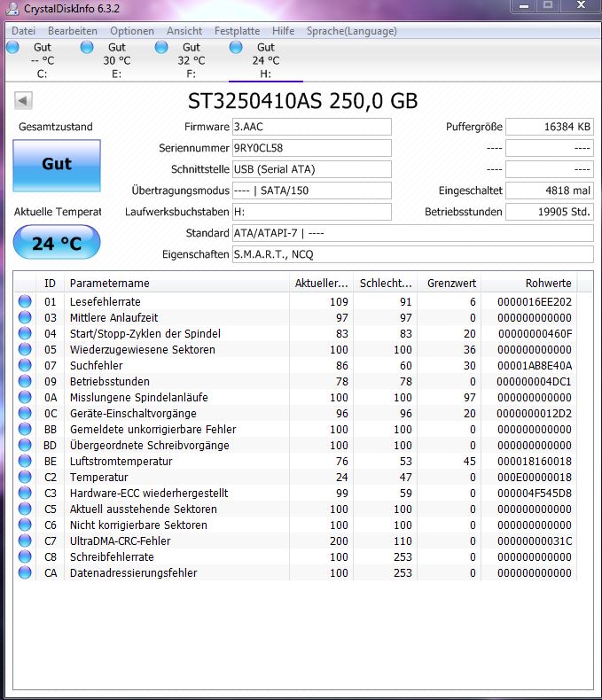Viewport: 602px width, 700px height.
Task: Click the Firmware field 3.AAC
Action: (312, 127)
